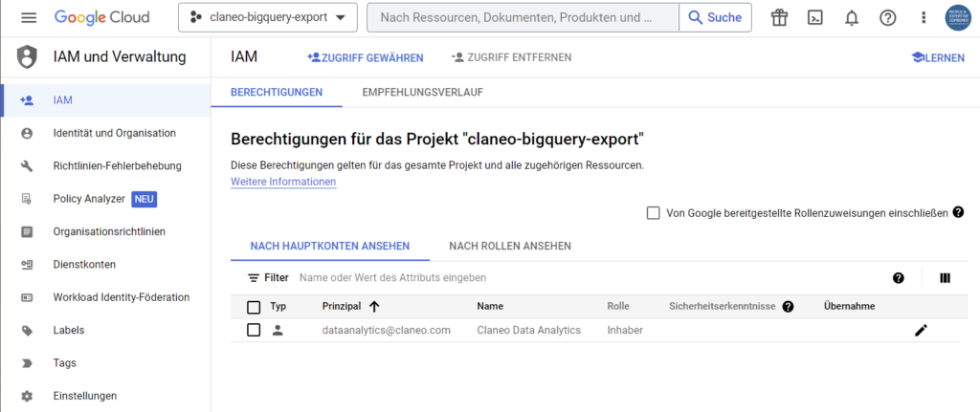Click the Richtlinien-Fehlerbehebung wrench icon

[27, 166]
